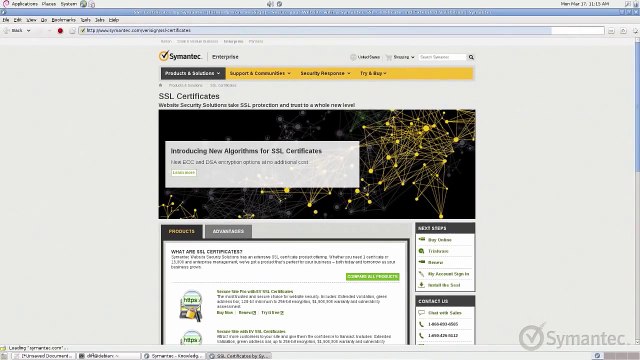Open the Bookmarks menu
This screenshot has width=640, height=360.
click(63, 20)
